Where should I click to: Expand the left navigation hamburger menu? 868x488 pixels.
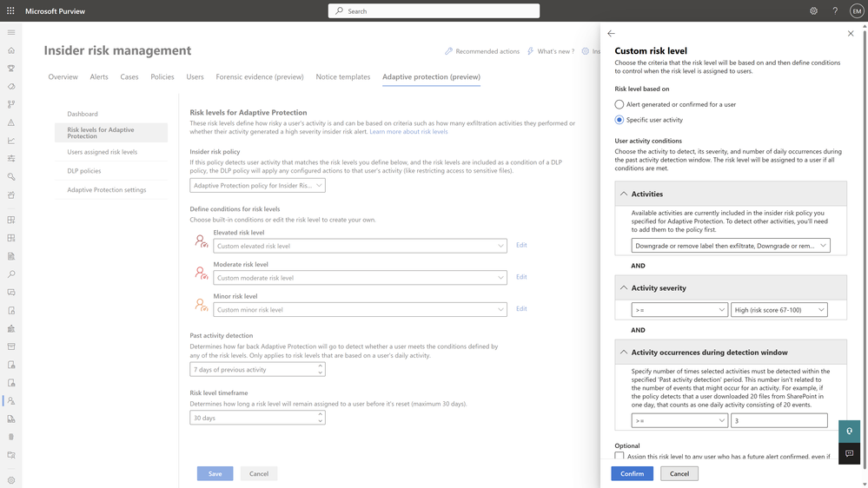click(11, 32)
